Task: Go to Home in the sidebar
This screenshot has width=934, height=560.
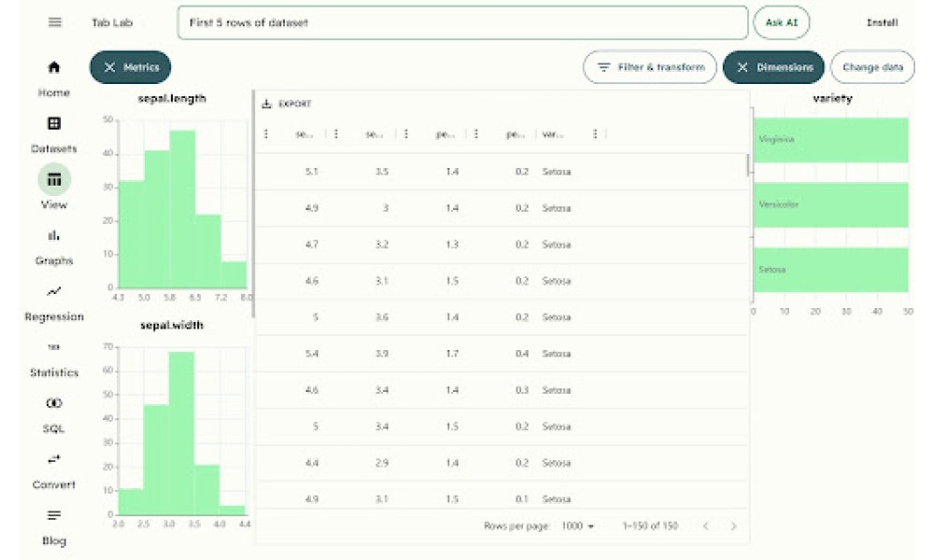Action: [x=54, y=79]
